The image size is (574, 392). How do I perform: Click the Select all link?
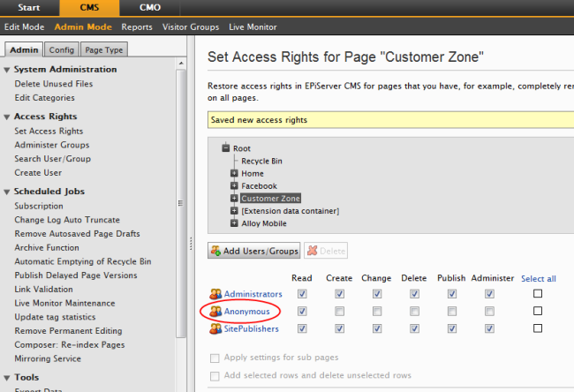[538, 279]
